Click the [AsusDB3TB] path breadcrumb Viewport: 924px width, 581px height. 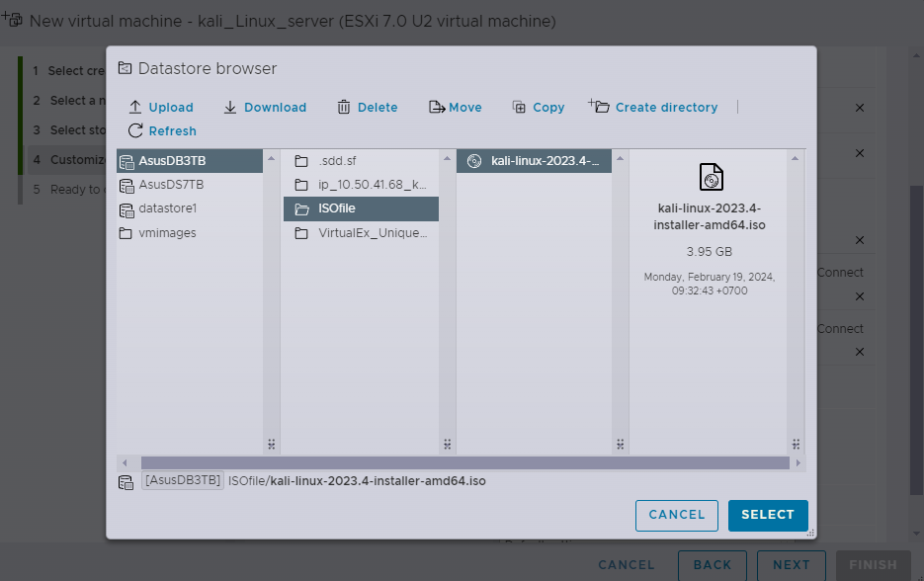pos(183,480)
